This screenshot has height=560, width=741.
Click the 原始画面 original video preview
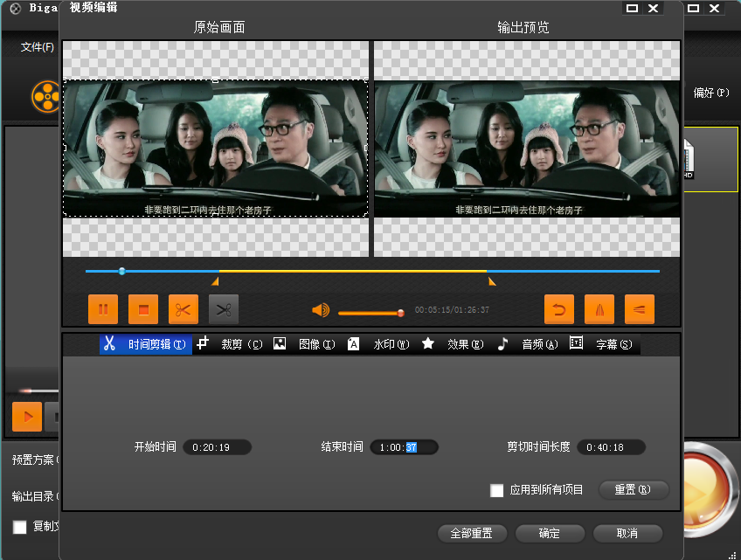point(216,149)
